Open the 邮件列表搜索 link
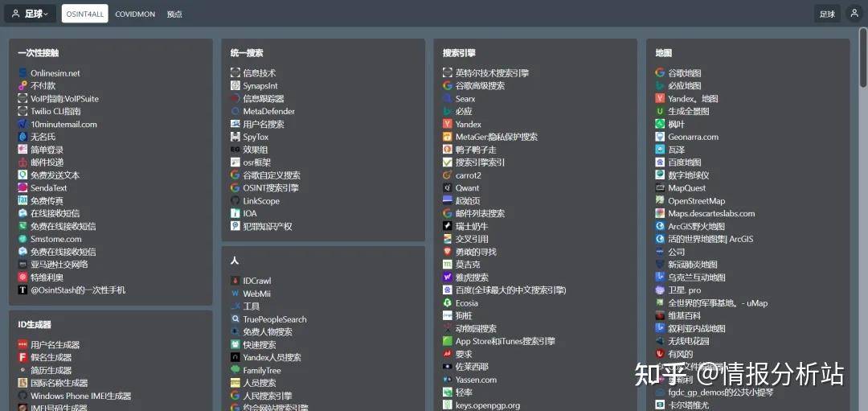 click(480, 213)
